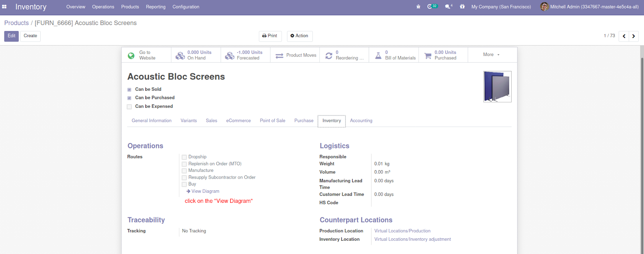Click the gift icon in navbar
644x254 pixels.
point(462,6)
